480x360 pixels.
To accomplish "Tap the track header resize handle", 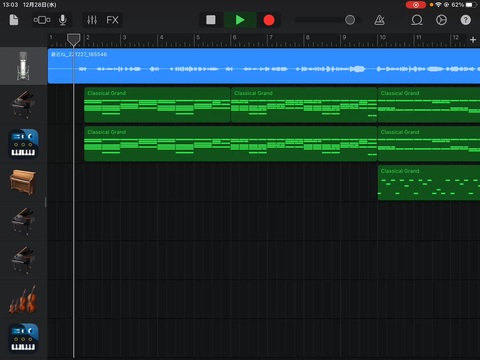I will click(46, 202).
